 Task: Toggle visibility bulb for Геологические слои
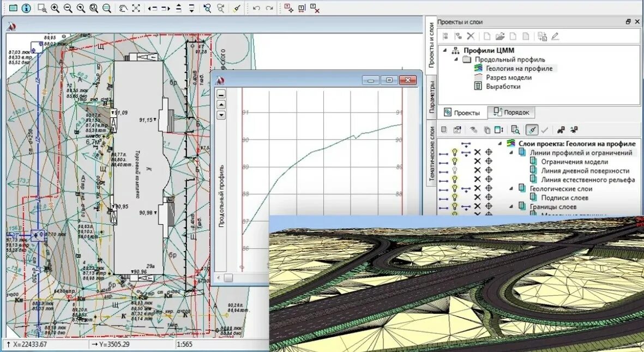coord(455,188)
